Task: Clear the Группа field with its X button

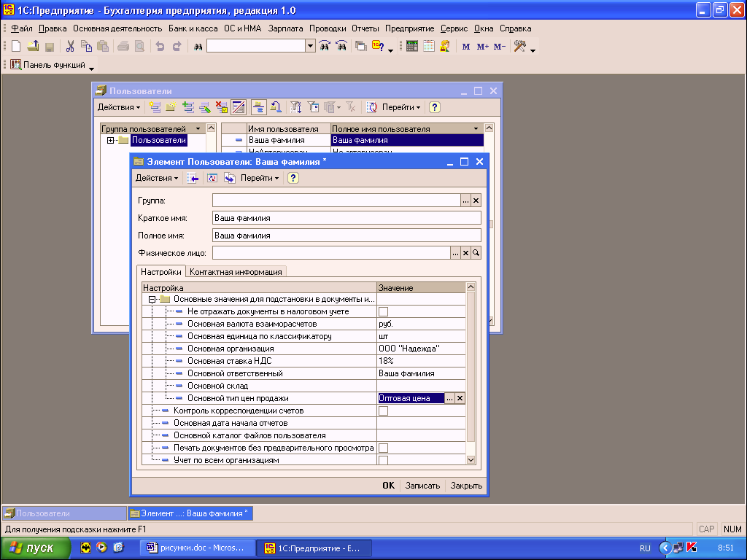Action: tap(476, 201)
